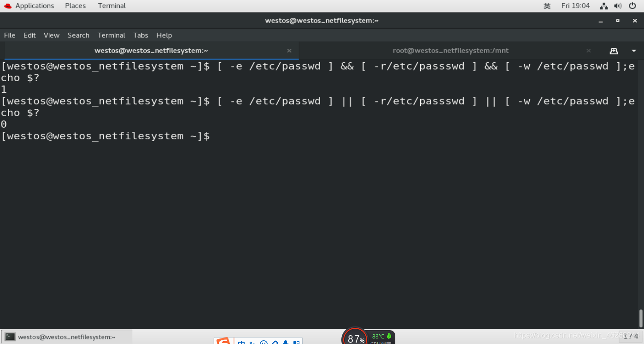644x344 pixels.
Task: Open the File menu
Action: coord(10,35)
